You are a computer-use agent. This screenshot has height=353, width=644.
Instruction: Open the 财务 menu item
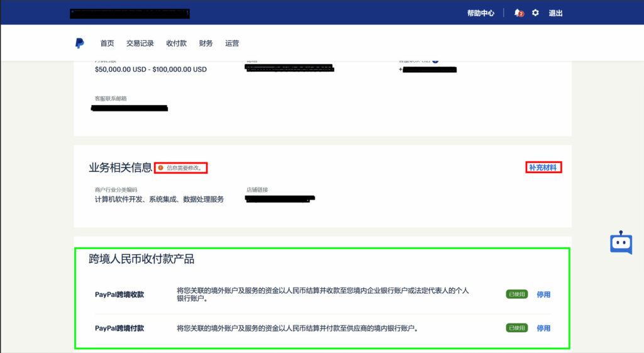click(x=206, y=43)
